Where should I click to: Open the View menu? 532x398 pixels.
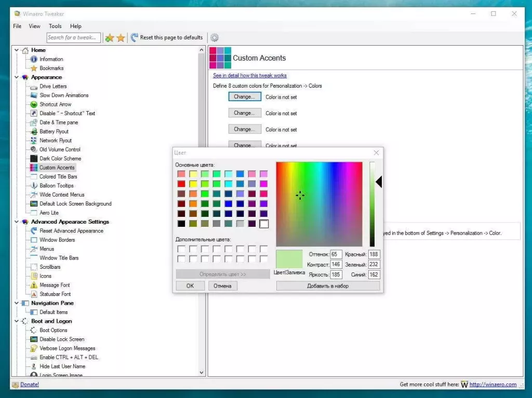34,26
